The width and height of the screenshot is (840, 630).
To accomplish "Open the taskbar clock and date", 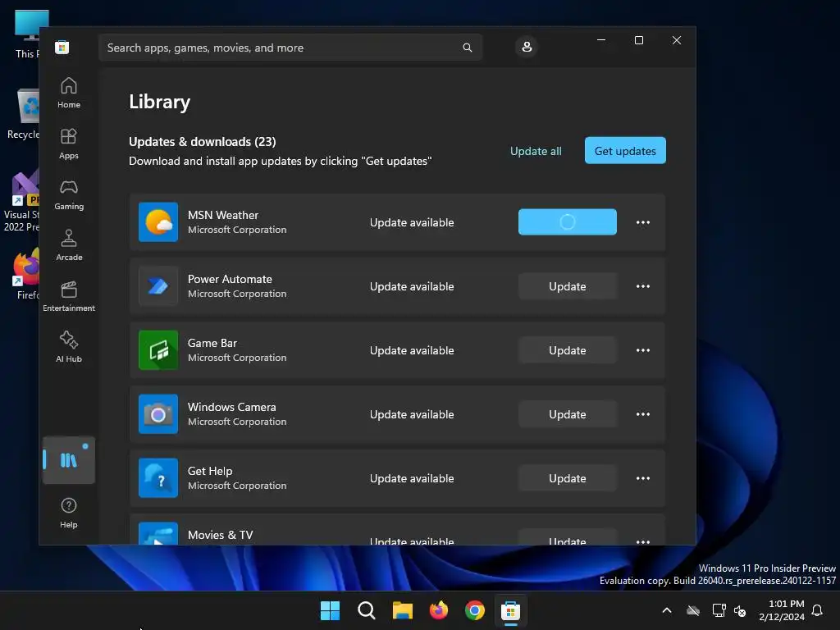I will point(782,610).
